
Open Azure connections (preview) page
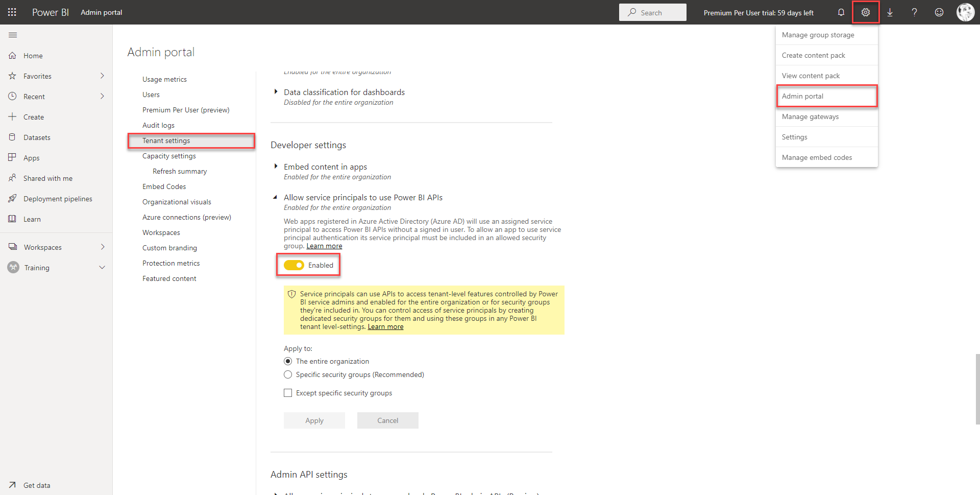187,217
